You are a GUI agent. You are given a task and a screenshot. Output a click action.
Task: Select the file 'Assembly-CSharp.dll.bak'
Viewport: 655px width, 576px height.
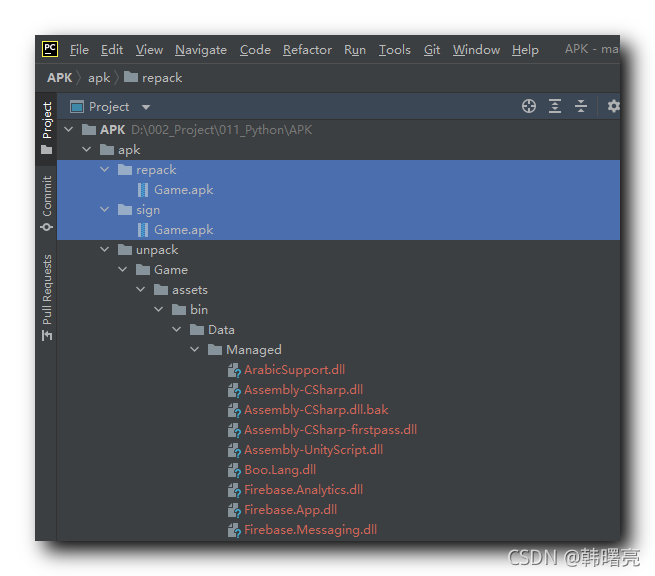[316, 410]
